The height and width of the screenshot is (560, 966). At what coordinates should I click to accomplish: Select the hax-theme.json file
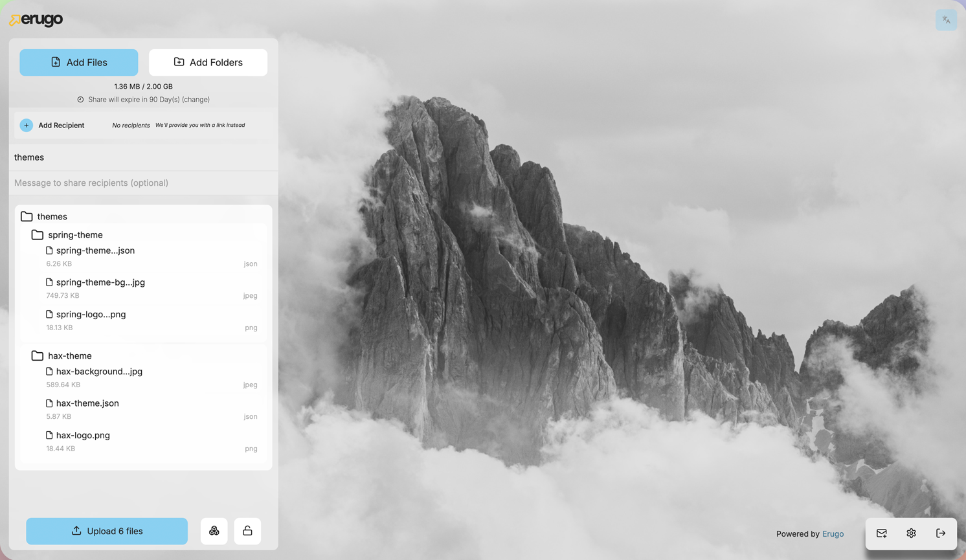[x=87, y=403]
